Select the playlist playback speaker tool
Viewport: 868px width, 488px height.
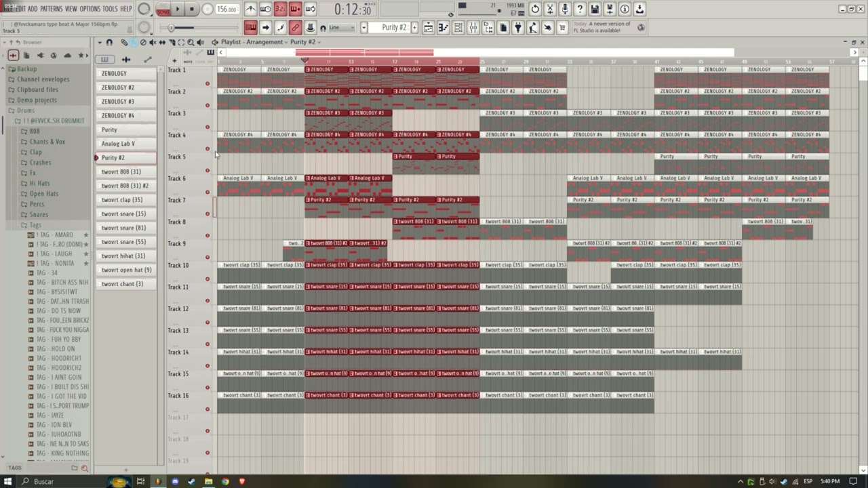(200, 42)
